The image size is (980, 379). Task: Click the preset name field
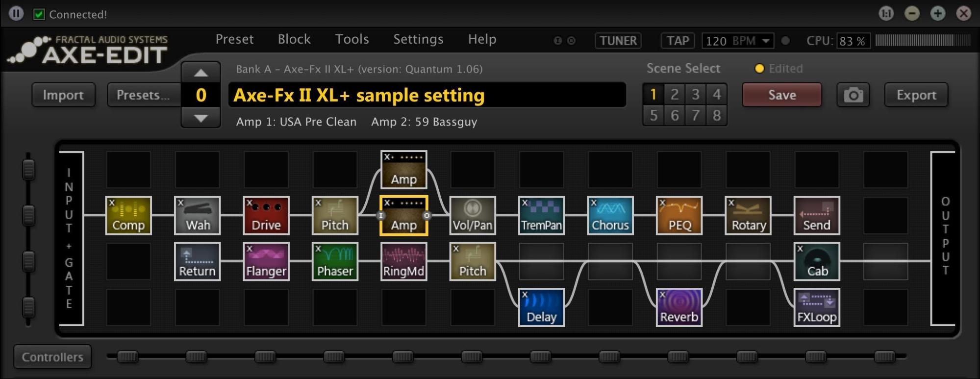click(427, 95)
